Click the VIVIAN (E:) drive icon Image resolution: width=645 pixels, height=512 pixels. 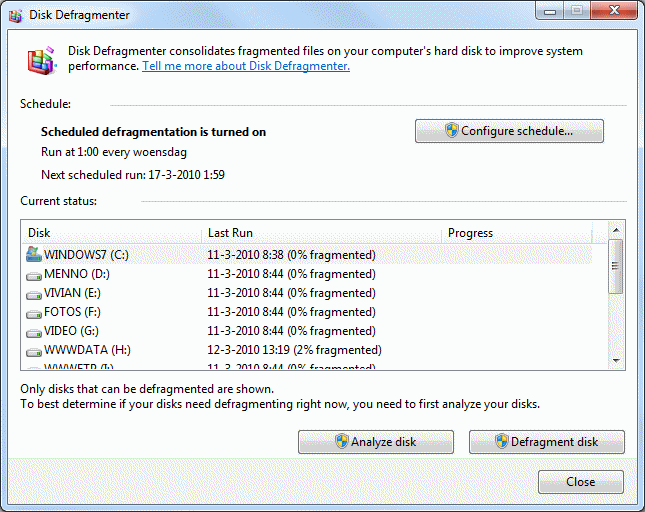[x=34, y=294]
